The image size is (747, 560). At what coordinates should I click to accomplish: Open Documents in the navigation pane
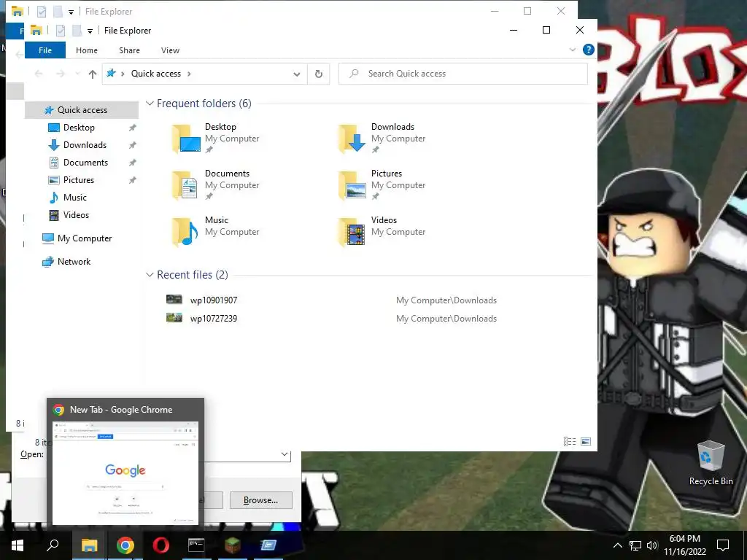86,163
